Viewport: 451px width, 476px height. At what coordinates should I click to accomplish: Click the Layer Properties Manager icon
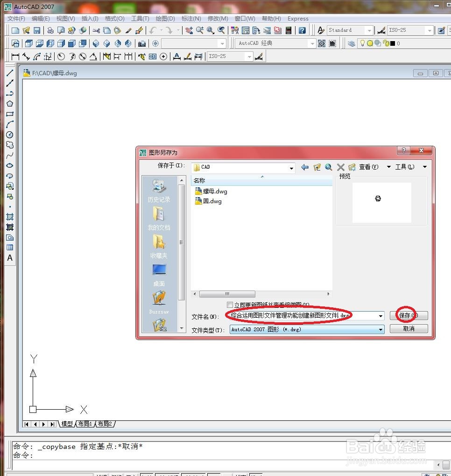352,43
